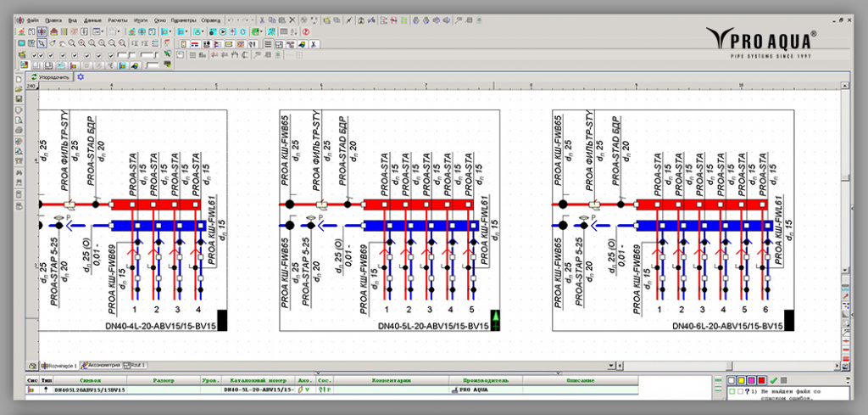Click the Redo arrow icon
The image size is (868, 415).
(x=246, y=20)
